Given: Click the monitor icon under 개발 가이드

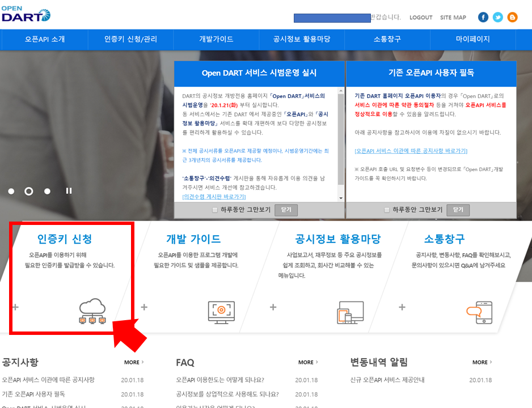Looking at the screenshot, I should (x=221, y=312).
